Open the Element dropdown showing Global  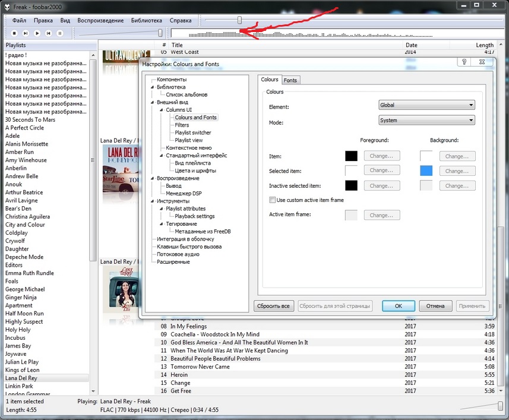426,105
